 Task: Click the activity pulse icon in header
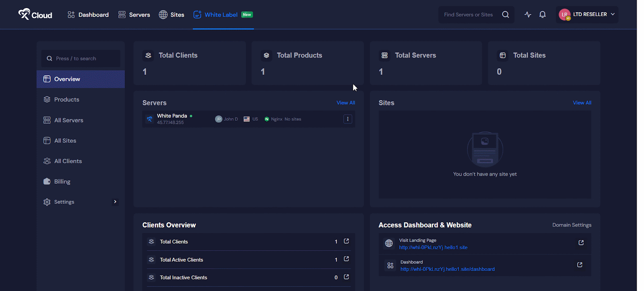(x=528, y=15)
